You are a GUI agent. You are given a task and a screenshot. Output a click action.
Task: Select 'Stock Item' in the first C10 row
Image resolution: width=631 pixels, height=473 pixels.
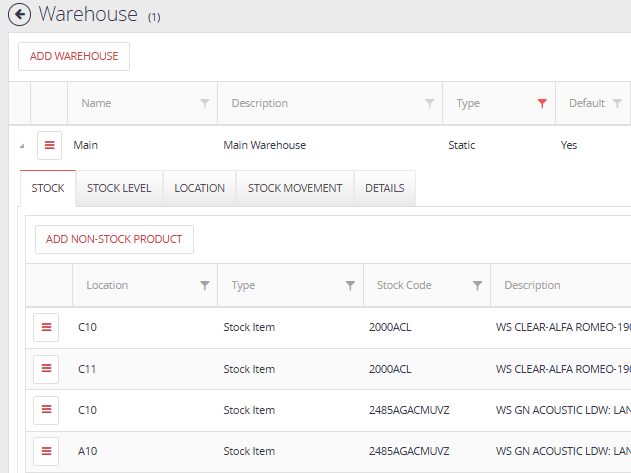pyautogui.click(x=250, y=327)
